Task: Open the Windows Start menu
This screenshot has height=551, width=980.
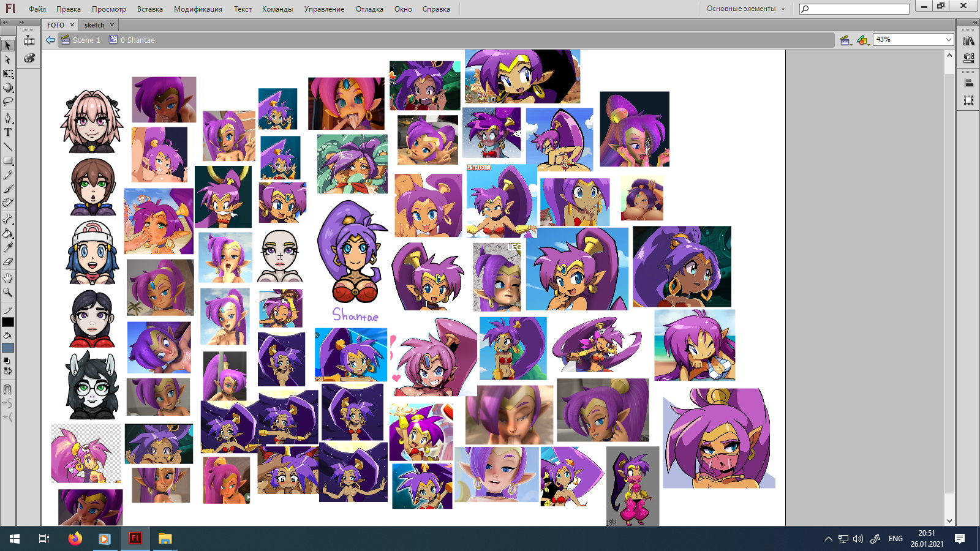Action: coord(15,539)
